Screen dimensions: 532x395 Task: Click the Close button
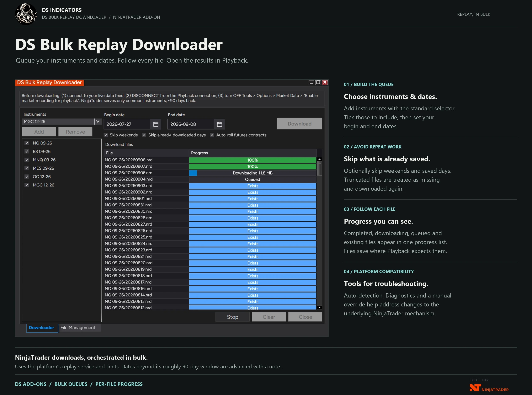(x=305, y=317)
